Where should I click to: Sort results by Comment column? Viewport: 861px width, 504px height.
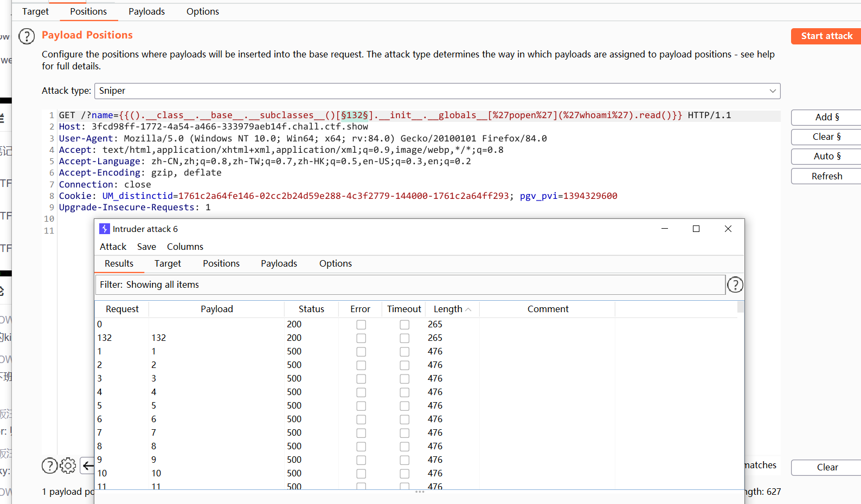(x=548, y=309)
